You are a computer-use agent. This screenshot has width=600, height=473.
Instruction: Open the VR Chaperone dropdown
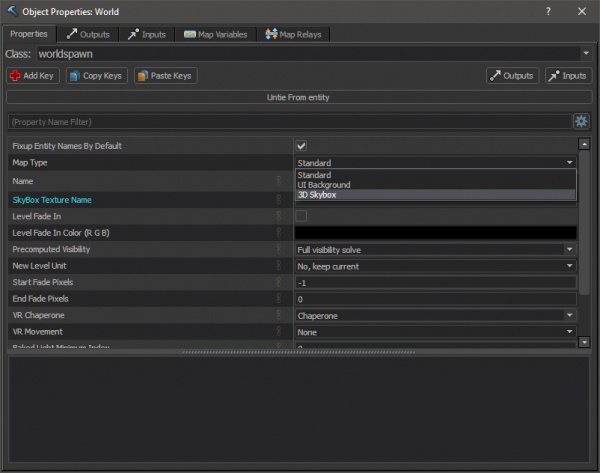(x=569, y=315)
